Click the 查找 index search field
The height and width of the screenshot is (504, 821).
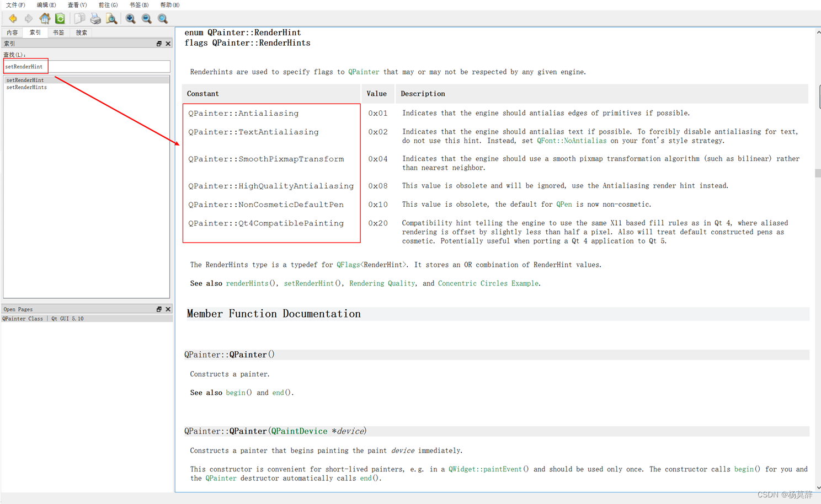pyautogui.click(x=87, y=67)
